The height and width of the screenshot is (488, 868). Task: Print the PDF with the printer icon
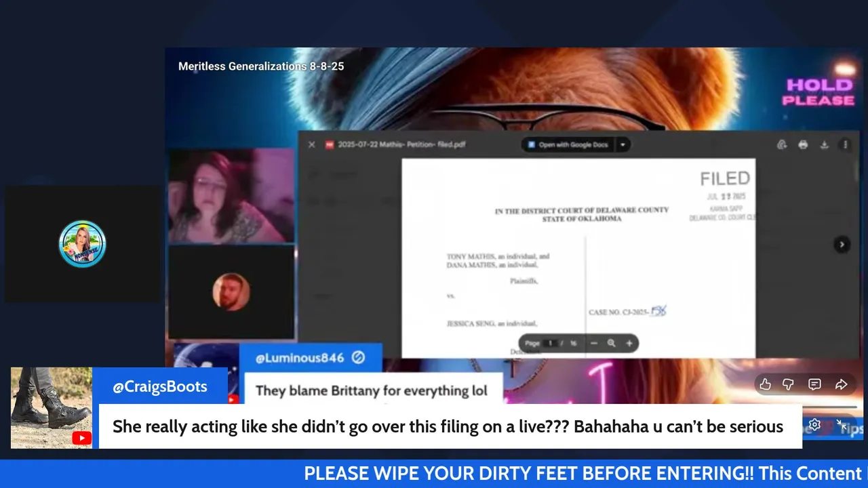[x=803, y=144]
